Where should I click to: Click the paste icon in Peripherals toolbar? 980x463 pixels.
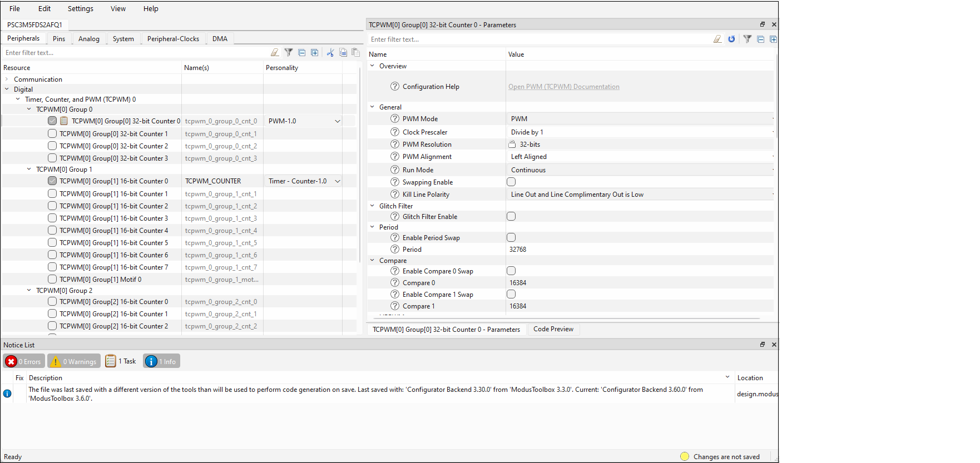click(x=355, y=53)
